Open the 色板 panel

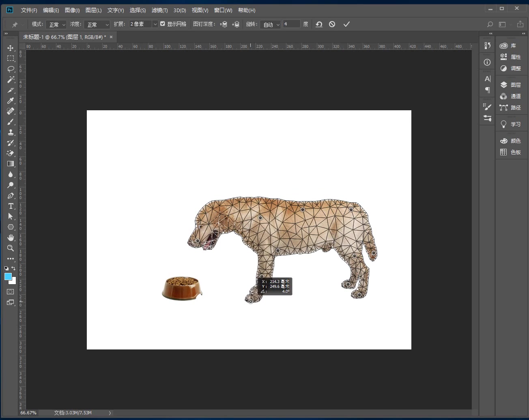click(510, 152)
